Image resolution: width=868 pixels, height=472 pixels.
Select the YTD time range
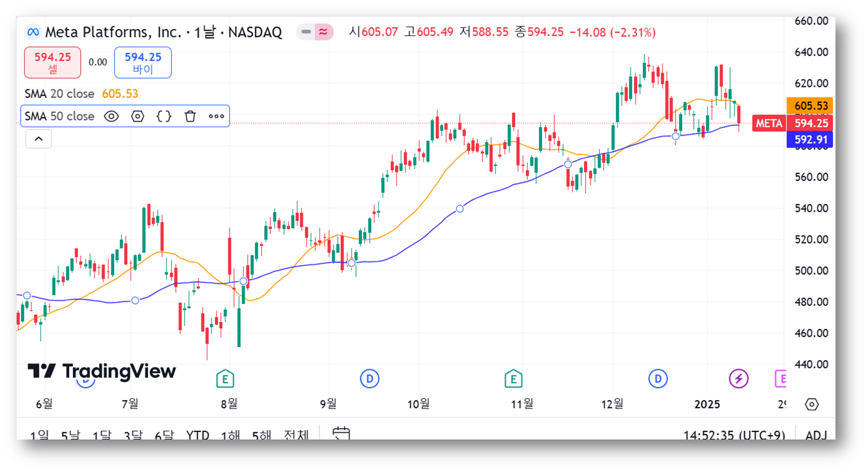point(198,435)
